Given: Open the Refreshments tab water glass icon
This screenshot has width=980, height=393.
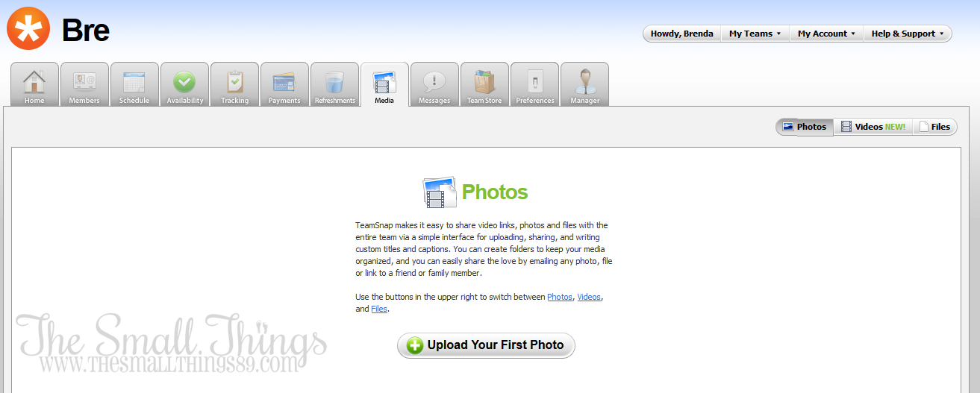Looking at the screenshot, I should [x=334, y=81].
